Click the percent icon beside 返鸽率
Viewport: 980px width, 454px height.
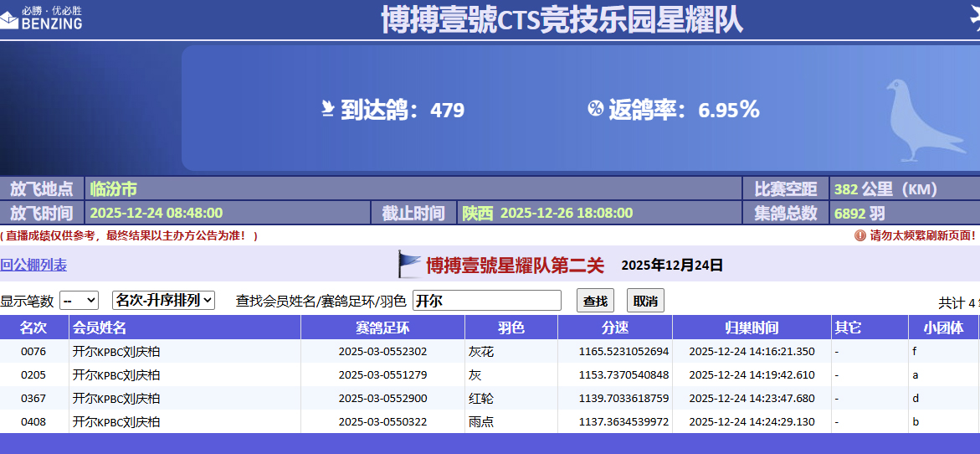595,108
